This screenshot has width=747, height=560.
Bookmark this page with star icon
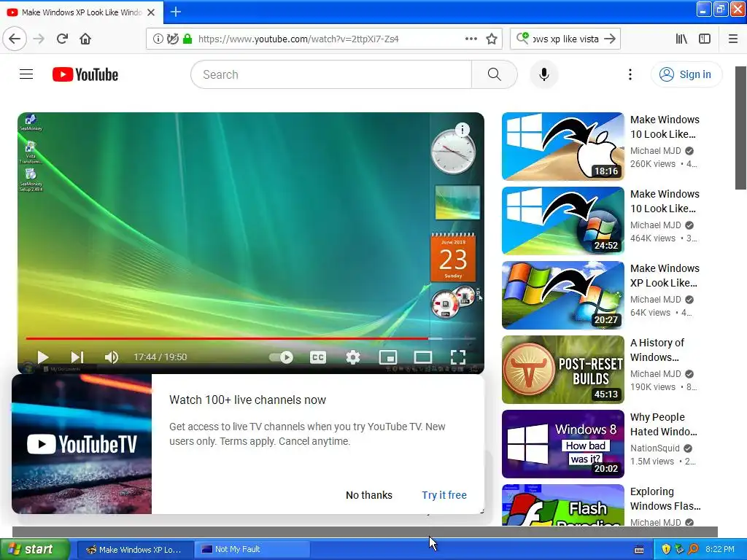492,39
